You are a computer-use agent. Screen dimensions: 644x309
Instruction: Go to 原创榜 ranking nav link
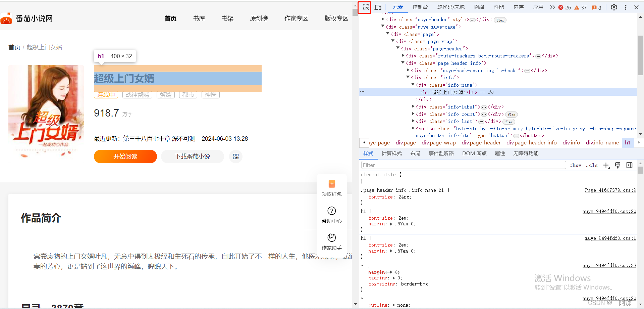259,18
